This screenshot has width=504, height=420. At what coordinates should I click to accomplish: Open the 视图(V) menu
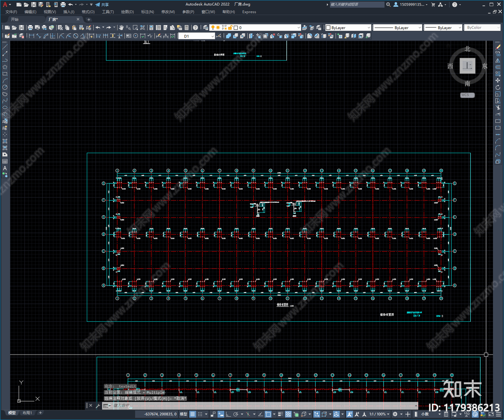pyautogui.click(x=50, y=12)
